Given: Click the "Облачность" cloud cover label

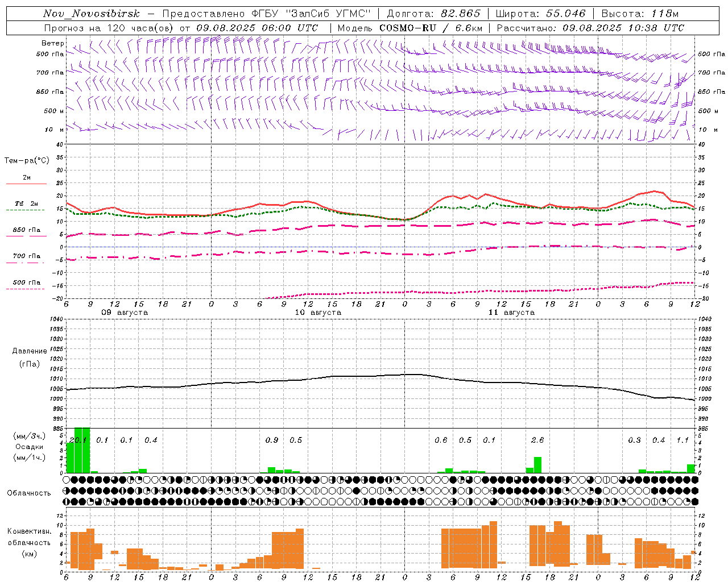Looking at the screenshot, I should pos(29,493).
